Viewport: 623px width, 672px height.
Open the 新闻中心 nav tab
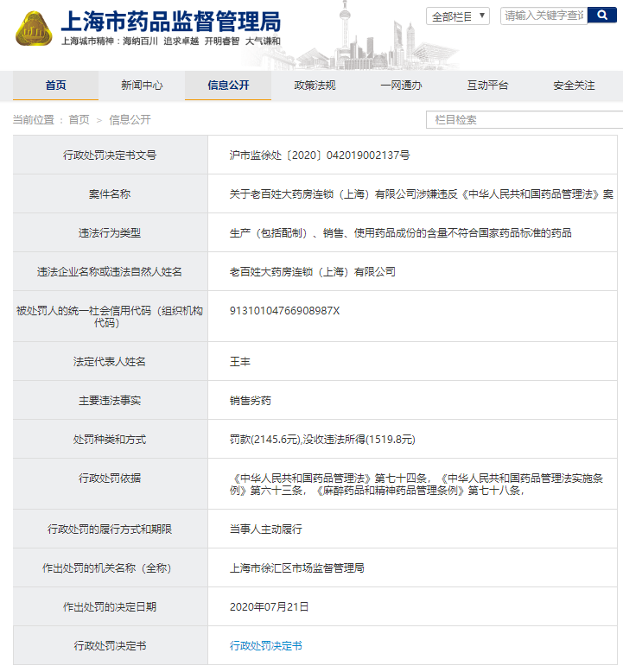click(x=142, y=86)
